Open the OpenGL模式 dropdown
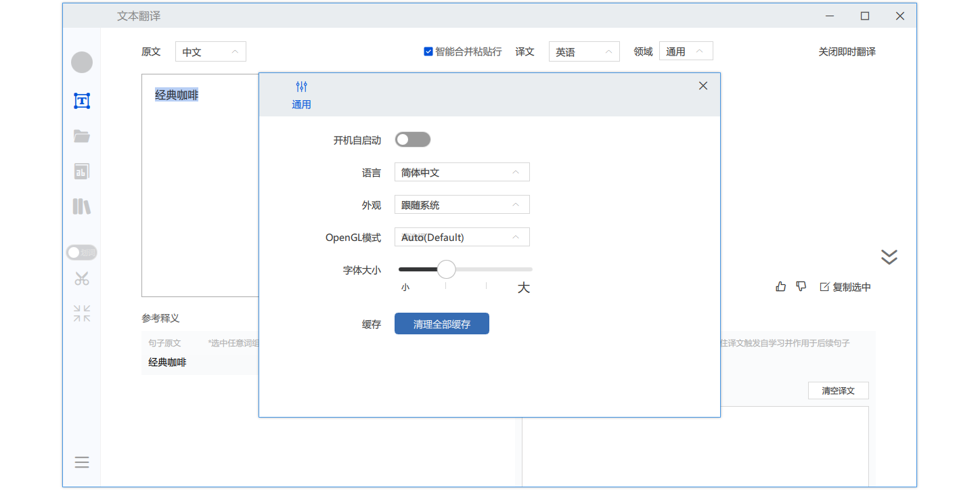The width and height of the screenshot is (980, 490). (x=462, y=238)
